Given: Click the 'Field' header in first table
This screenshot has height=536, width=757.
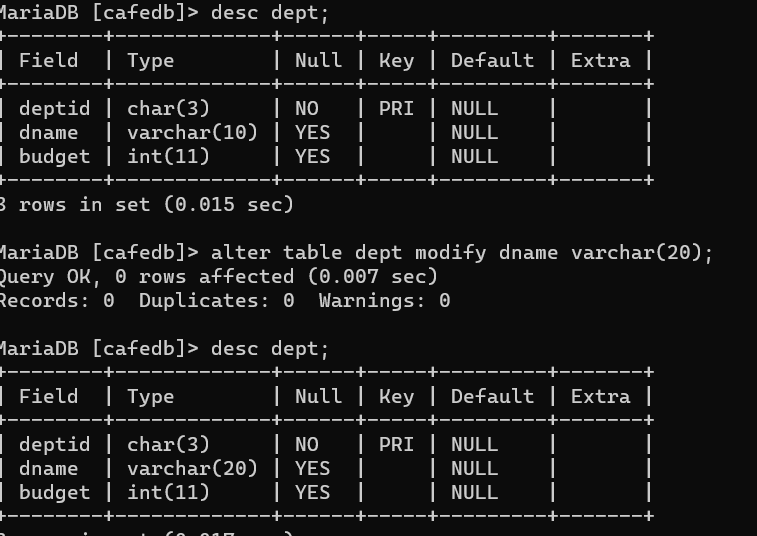Looking at the screenshot, I should 48,60.
